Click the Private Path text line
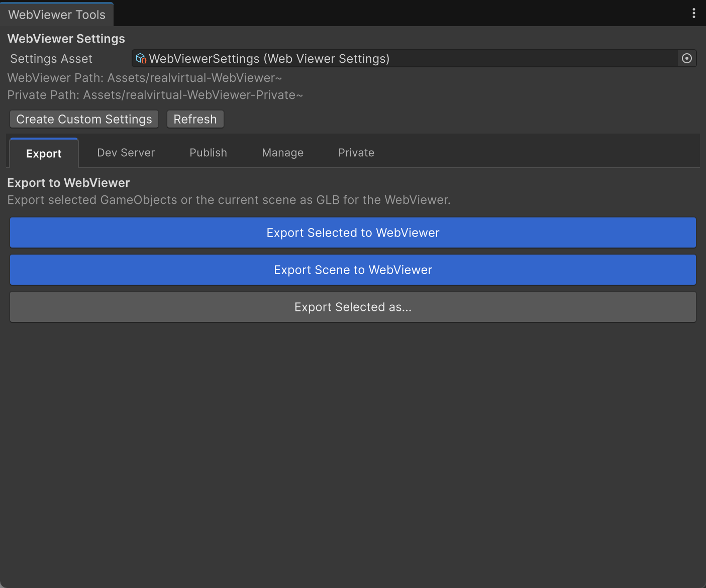 155,95
